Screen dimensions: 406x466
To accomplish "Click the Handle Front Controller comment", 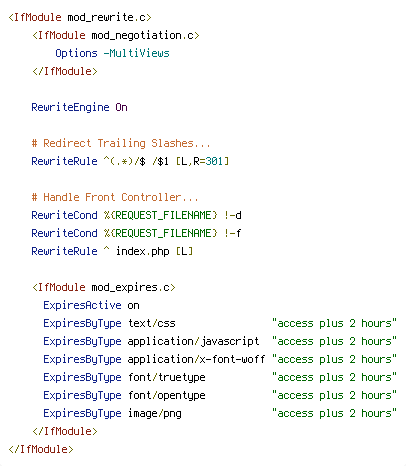I will tap(115, 197).
